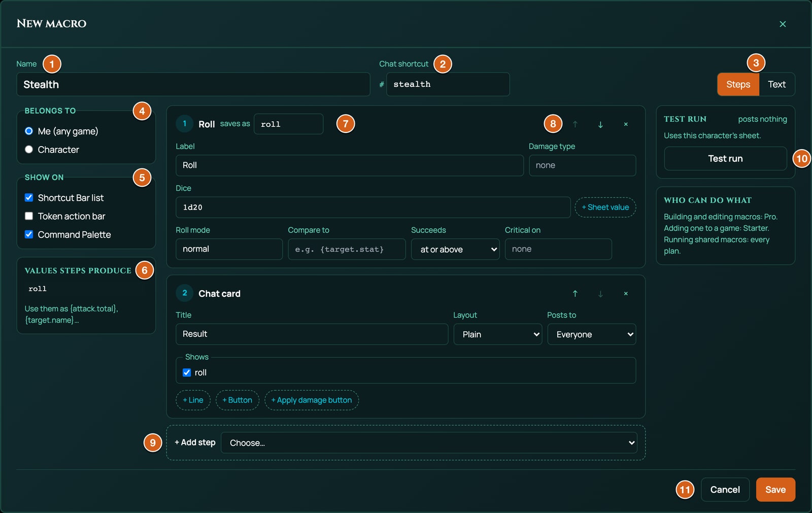Click the 'posts nothing' text

(762, 119)
